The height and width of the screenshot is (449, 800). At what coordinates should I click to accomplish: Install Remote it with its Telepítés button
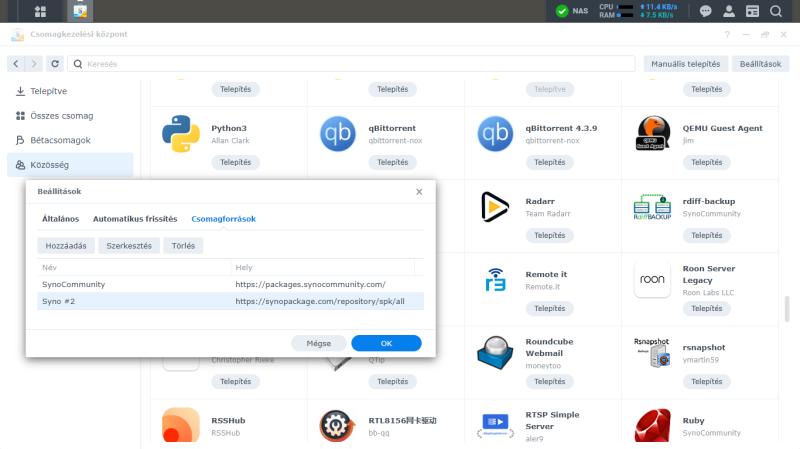tap(549, 309)
